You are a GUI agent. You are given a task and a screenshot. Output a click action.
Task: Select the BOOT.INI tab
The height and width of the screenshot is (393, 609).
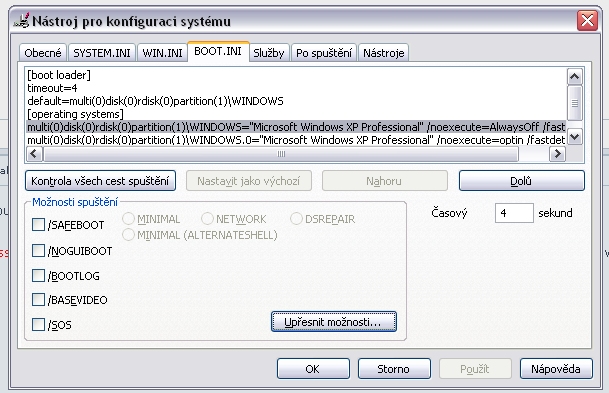218,51
